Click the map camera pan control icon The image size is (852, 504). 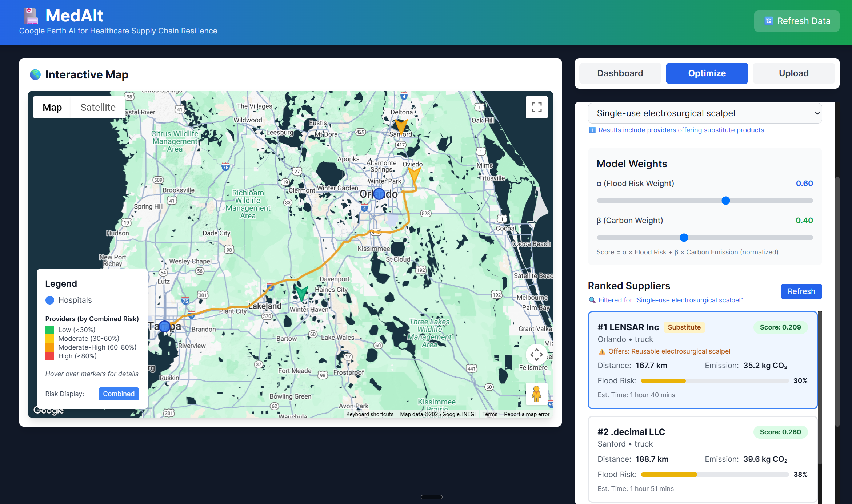pos(536,354)
